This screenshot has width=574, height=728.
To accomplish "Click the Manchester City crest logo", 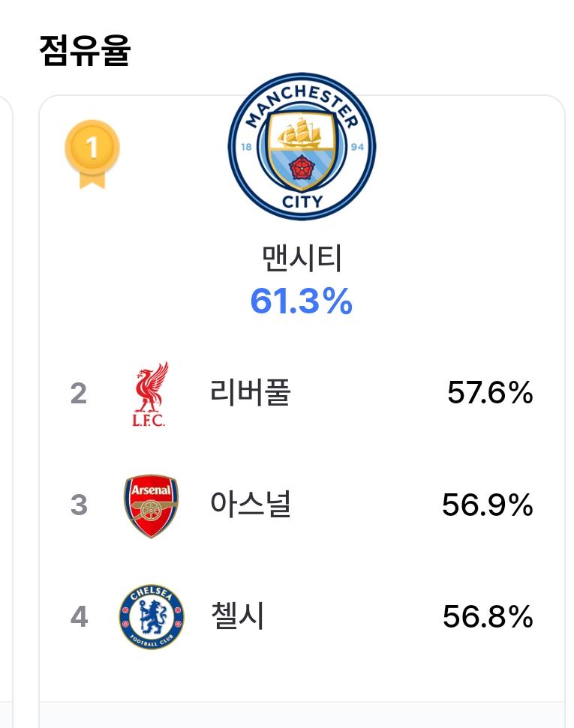I will (302, 146).
